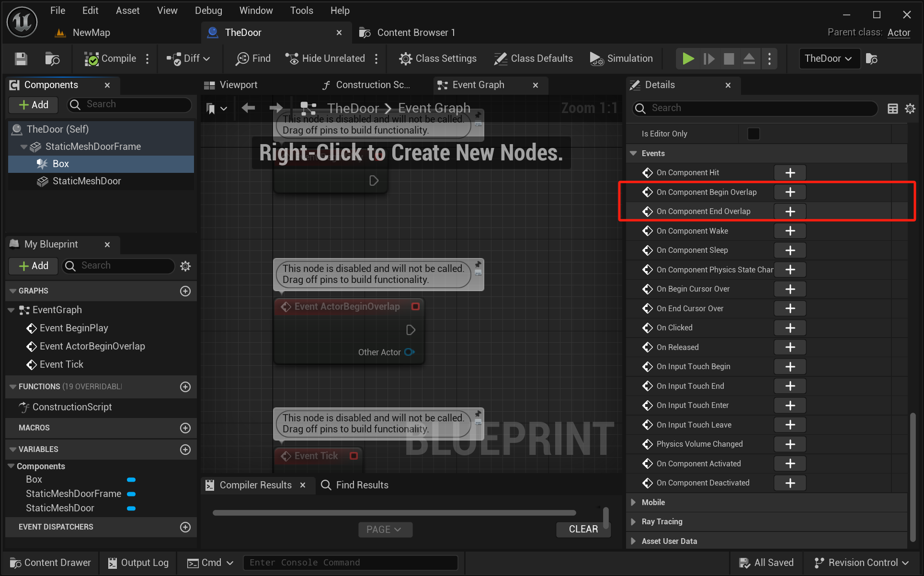
Task: Add new macro with plus icon
Action: pyautogui.click(x=185, y=428)
